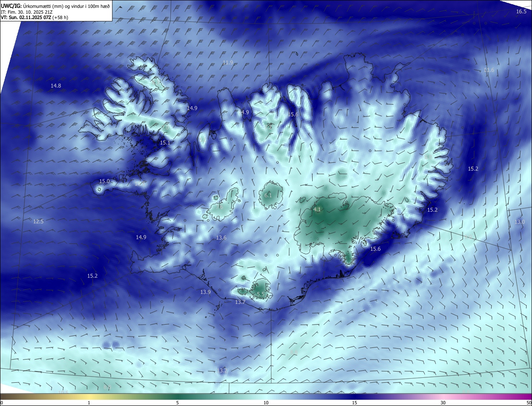The width and height of the screenshot is (532, 406).
Task: Click the UWC/IG Úrkomumætti map title
Action: [55, 6]
